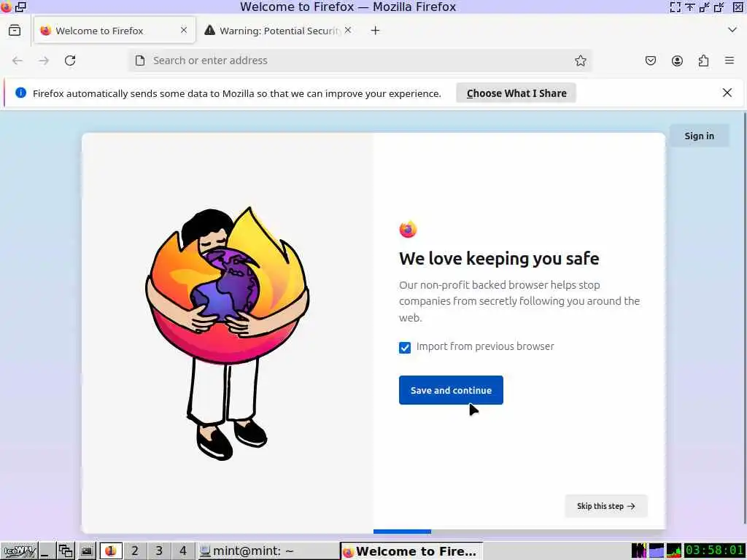Switch to workspace 2

click(135, 551)
